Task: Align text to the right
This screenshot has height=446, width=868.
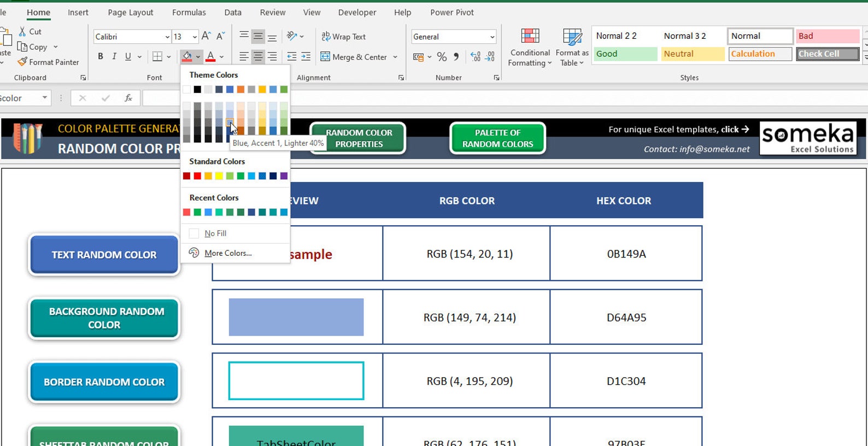Action: 272,56
